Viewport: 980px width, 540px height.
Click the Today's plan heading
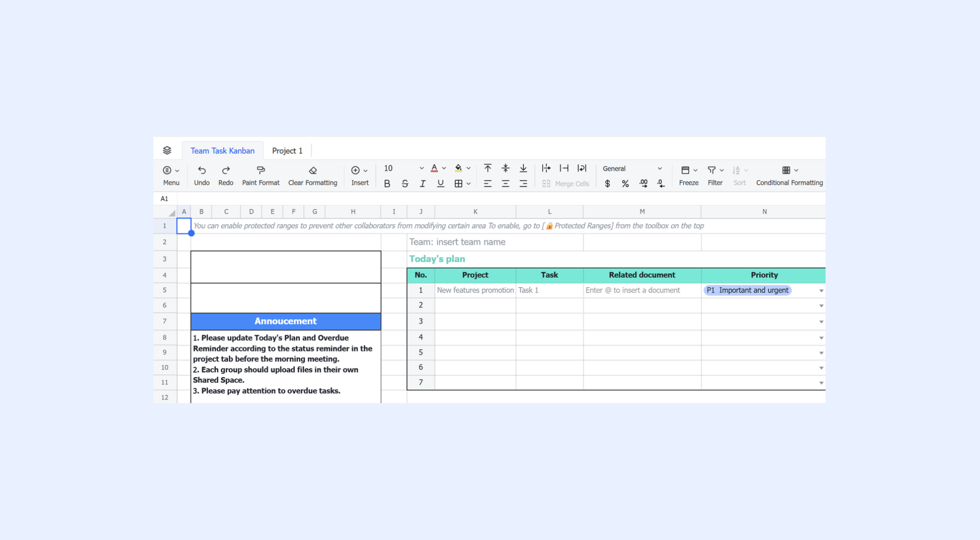437,259
